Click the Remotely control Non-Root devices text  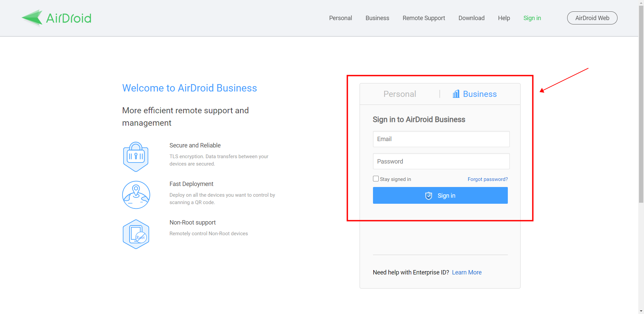[x=209, y=234]
